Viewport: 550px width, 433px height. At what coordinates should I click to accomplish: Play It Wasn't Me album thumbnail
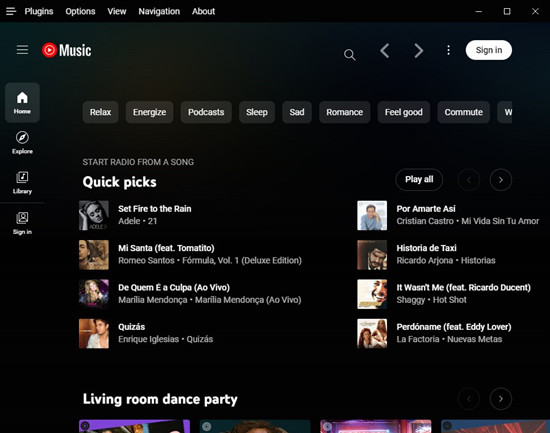[x=372, y=294]
